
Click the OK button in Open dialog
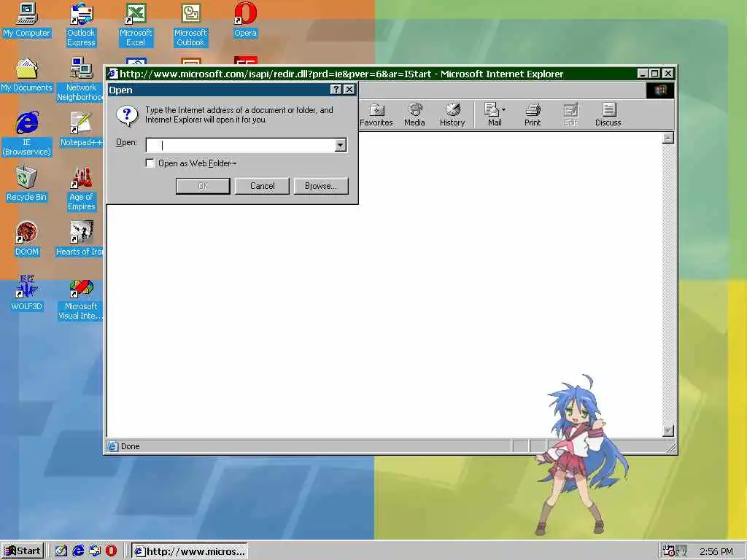coord(203,186)
